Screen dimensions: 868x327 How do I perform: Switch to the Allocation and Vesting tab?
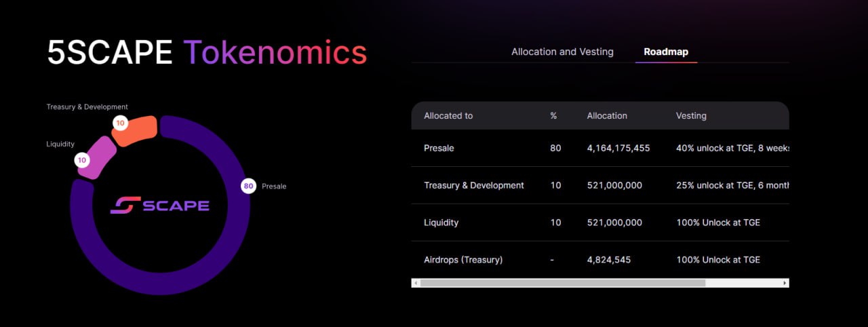pyautogui.click(x=562, y=52)
